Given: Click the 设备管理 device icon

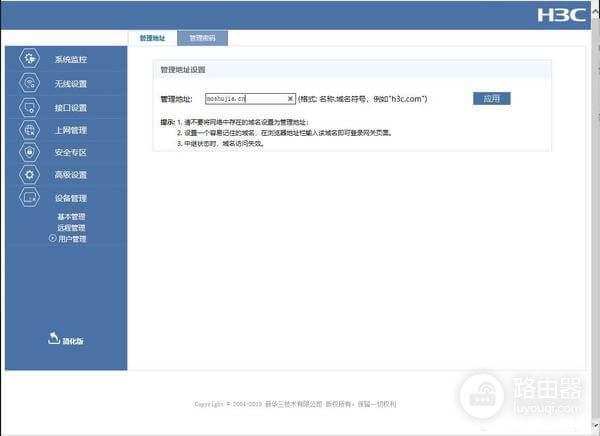Looking at the screenshot, I should click(x=29, y=198).
